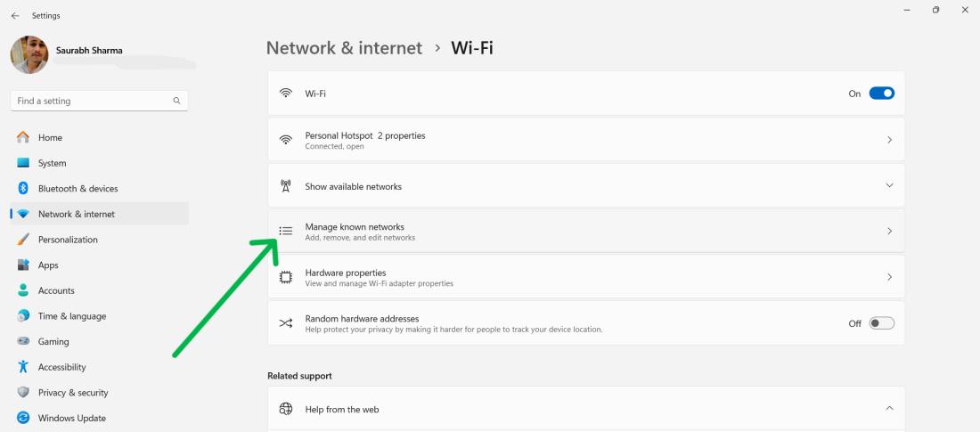Click Network & internet breadcrumb link
This screenshot has width=980, height=432.
pos(344,48)
